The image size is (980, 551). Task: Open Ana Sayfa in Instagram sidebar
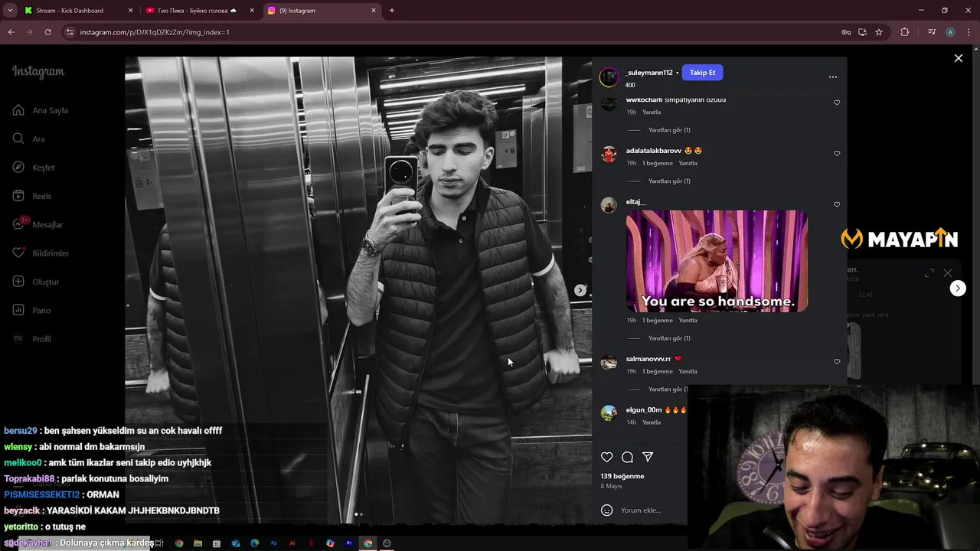(41, 110)
